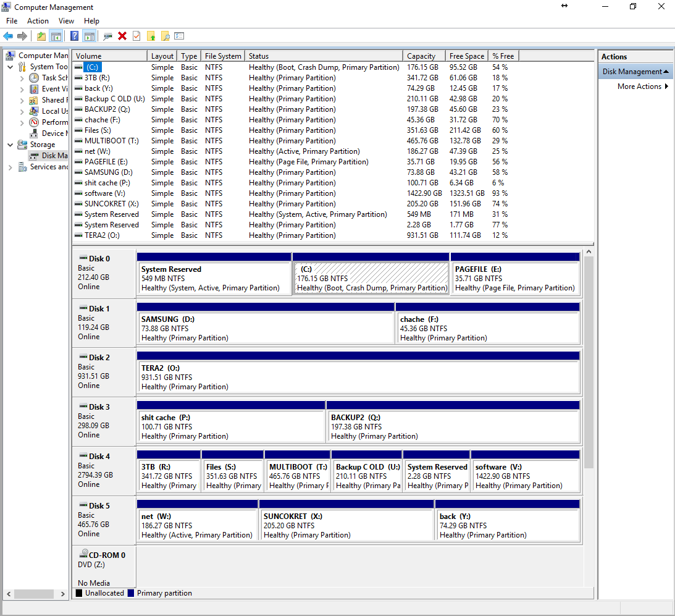Viewport: 675px width, 616px height.
Task: Select TERA2 (O:) partition block on Disk 2
Action: pyautogui.click(x=358, y=373)
